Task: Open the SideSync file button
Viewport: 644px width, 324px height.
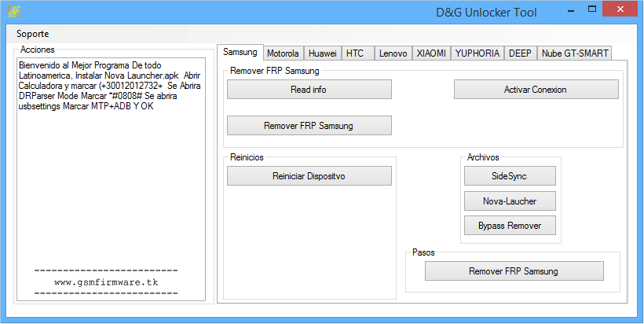Action: pos(510,176)
